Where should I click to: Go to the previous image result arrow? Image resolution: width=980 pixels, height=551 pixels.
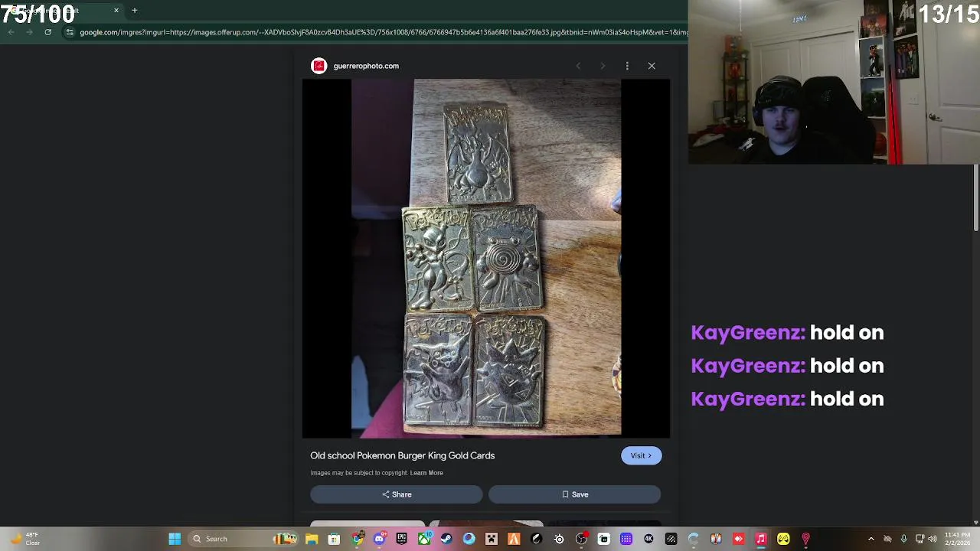pyautogui.click(x=578, y=66)
